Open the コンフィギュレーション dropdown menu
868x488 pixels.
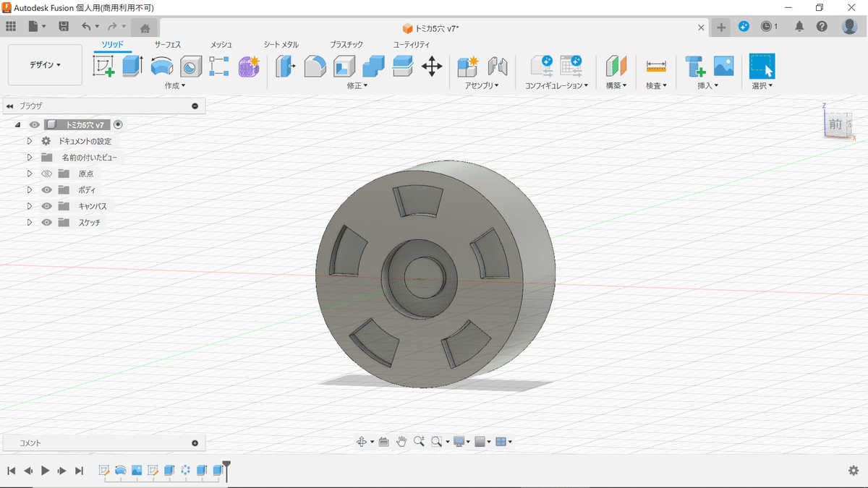click(556, 85)
